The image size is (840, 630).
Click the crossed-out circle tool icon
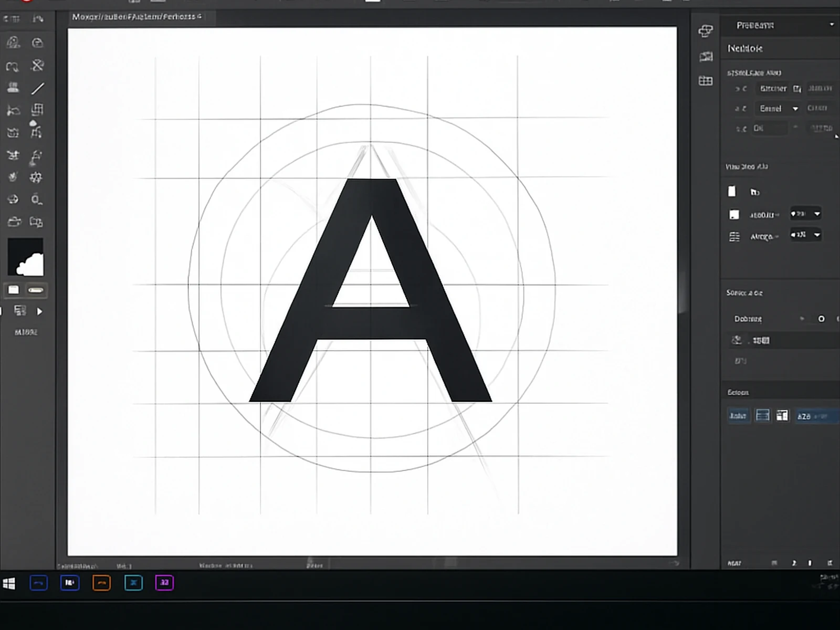click(x=37, y=65)
